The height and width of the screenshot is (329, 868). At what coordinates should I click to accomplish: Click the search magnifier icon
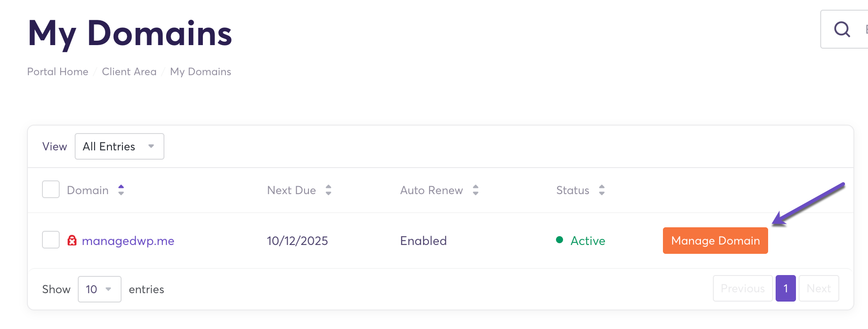tap(842, 30)
